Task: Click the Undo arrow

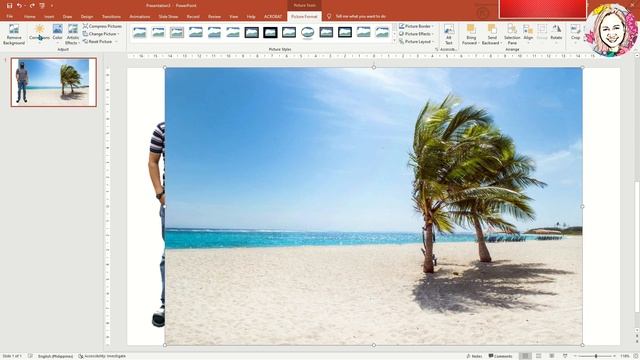Action: tap(19, 6)
